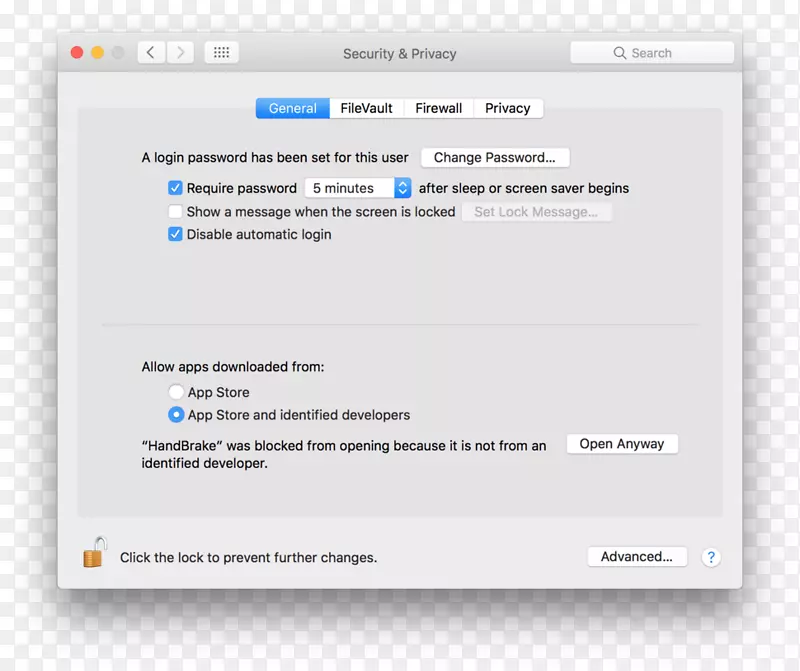Switch to the Firewall tab

pyautogui.click(x=438, y=108)
